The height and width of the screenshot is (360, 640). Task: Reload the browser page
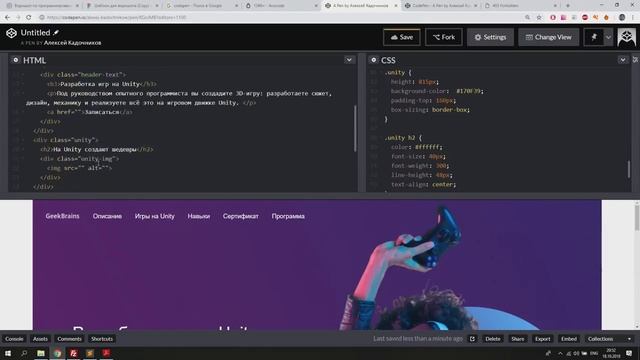coord(29,18)
